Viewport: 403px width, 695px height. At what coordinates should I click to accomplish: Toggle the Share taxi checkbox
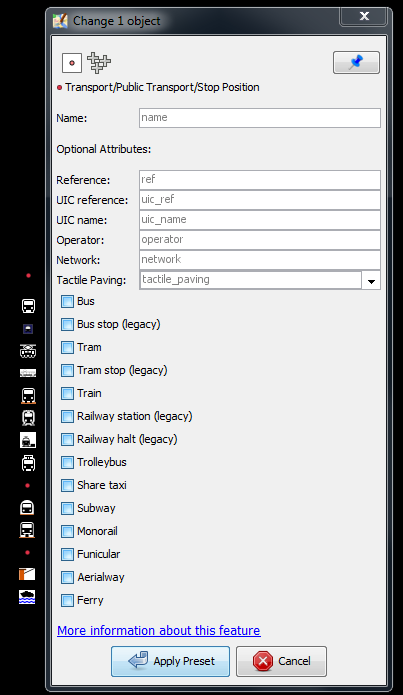[67, 485]
